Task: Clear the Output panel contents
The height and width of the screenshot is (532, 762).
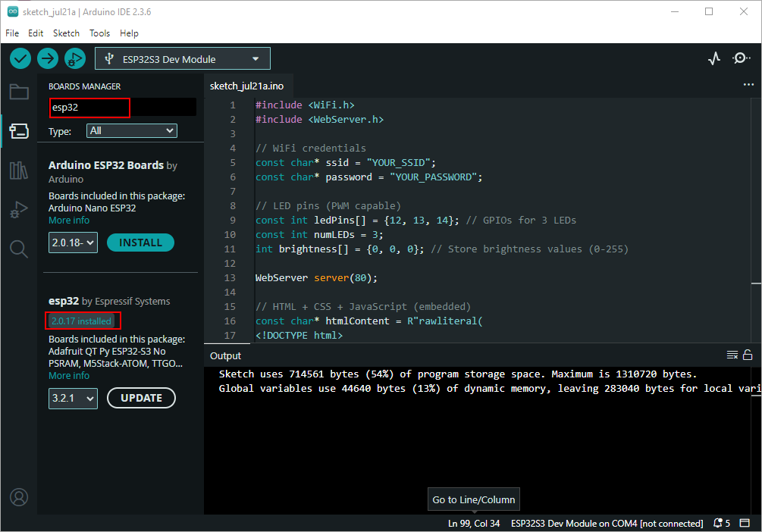Action: (x=732, y=355)
